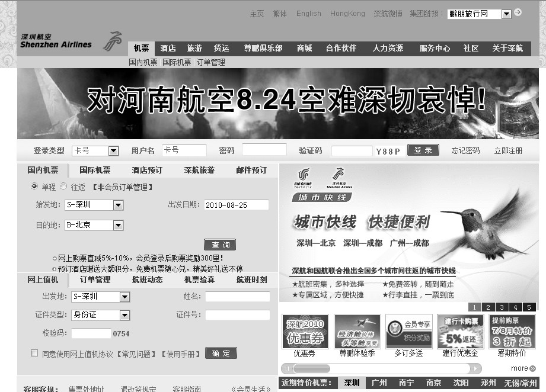Open the 服务中心 menu item
The image size is (546, 392).
pyautogui.click(x=435, y=49)
